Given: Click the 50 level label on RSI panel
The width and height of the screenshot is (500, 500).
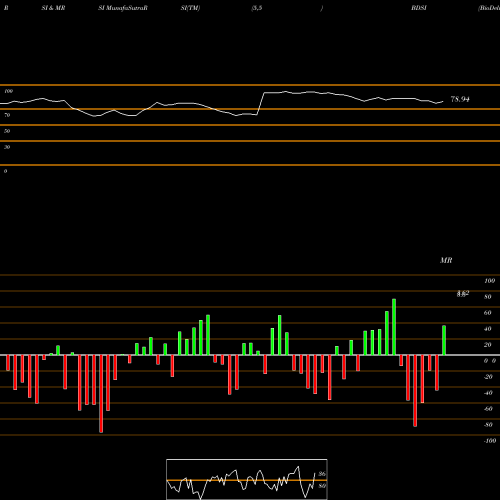Looking at the screenshot, I should pyautogui.click(x=7, y=131).
